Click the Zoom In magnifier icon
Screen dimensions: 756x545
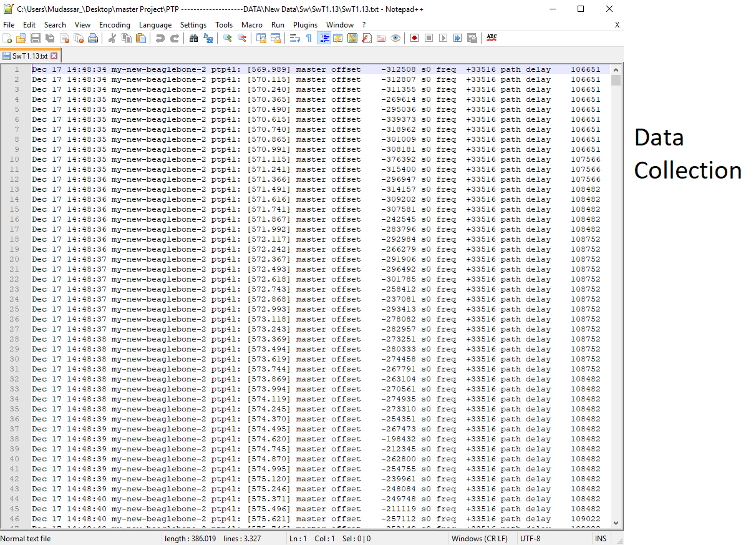point(228,38)
